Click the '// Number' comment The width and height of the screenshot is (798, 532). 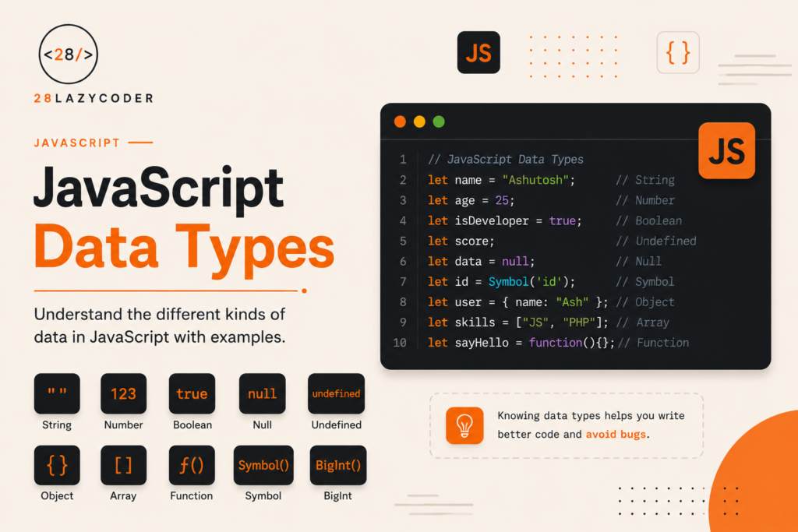[644, 200]
